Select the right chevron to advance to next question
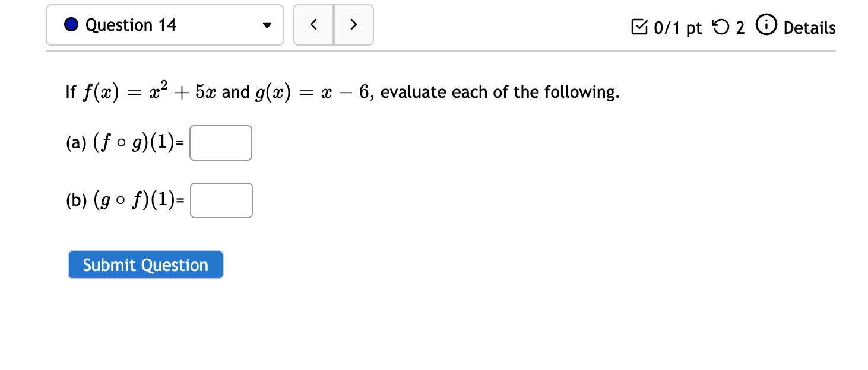868x370 pixels. pos(353,25)
